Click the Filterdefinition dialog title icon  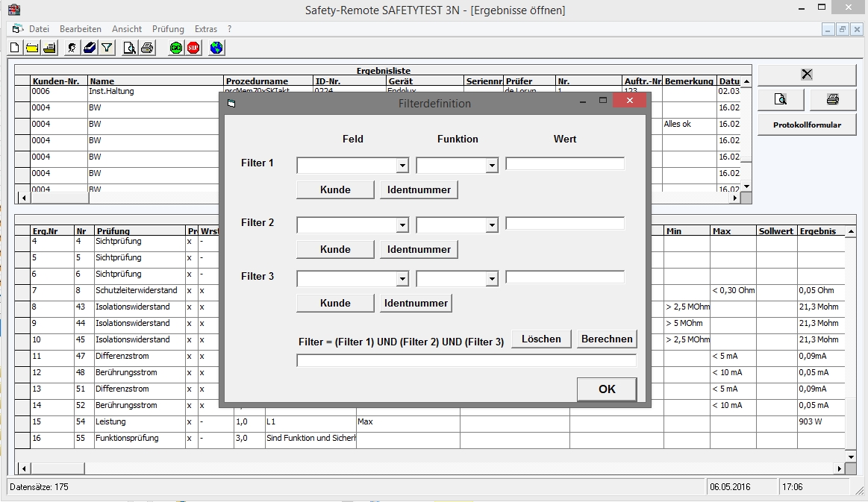coord(231,104)
